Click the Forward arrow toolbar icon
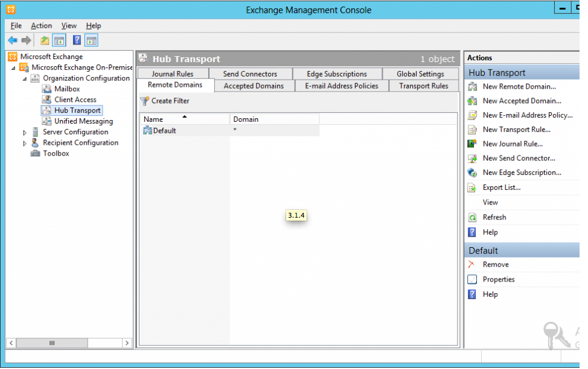588x369 pixels. 26,40
